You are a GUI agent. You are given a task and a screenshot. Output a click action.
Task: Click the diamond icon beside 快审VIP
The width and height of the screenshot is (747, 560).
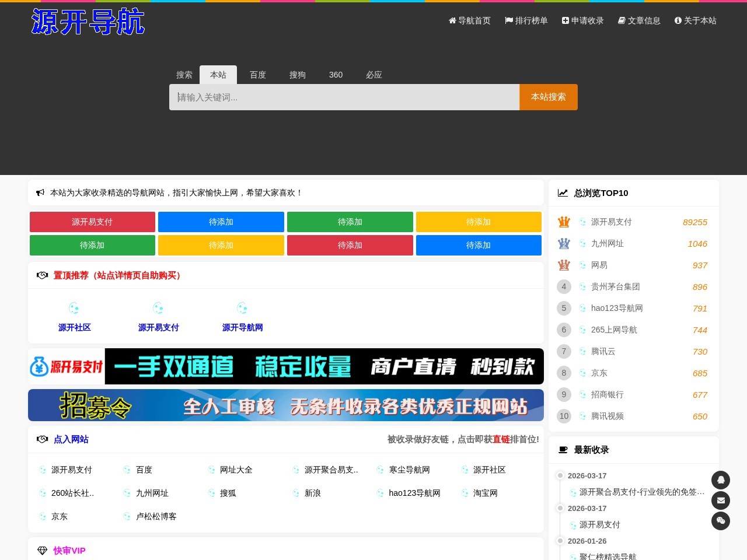point(42,550)
